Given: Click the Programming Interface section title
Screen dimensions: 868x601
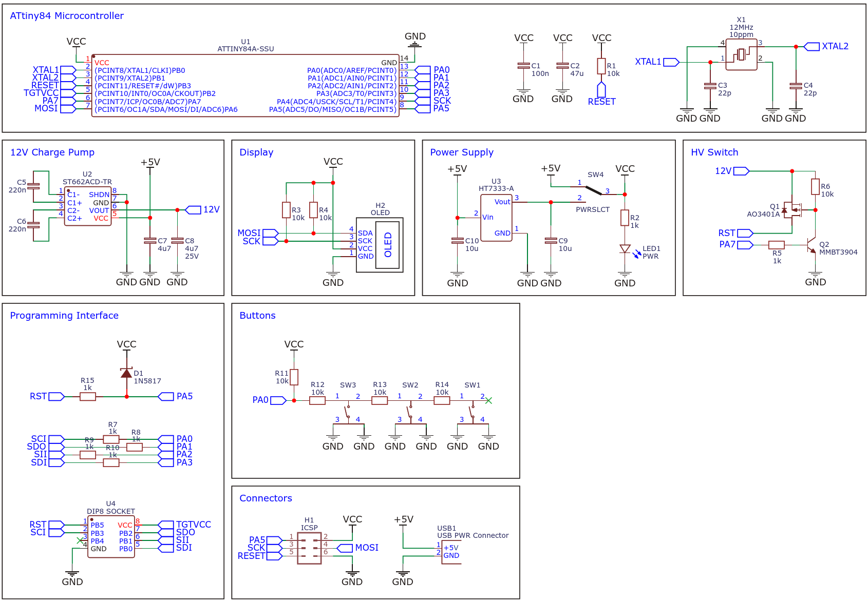Looking at the screenshot, I should pyautogui.click(x=64, y=316).
